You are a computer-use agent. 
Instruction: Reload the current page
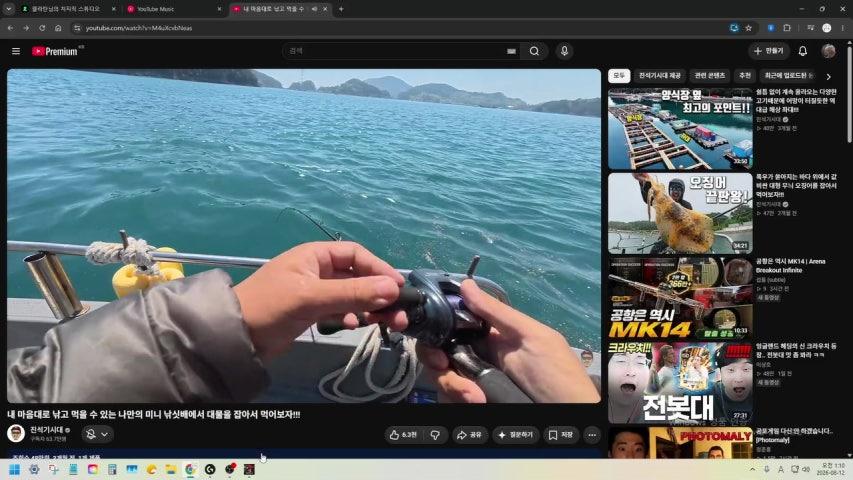(42, 28)
